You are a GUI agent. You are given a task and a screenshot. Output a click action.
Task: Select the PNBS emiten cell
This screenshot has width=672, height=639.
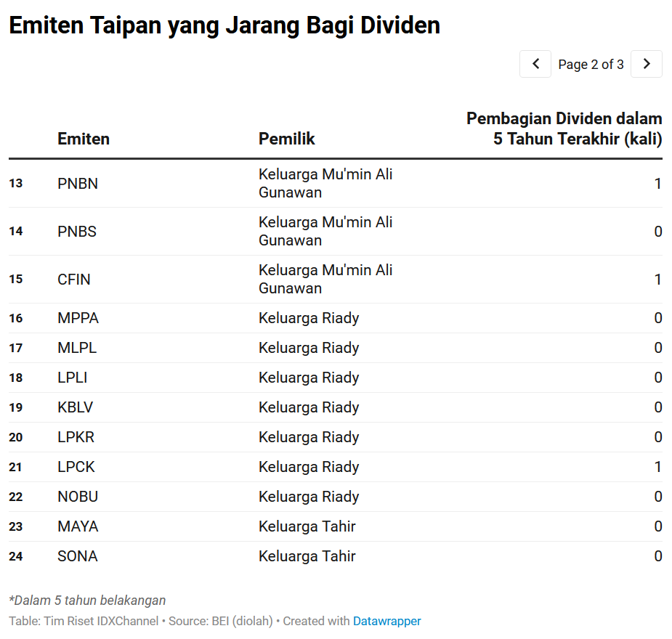click(77, 231)
